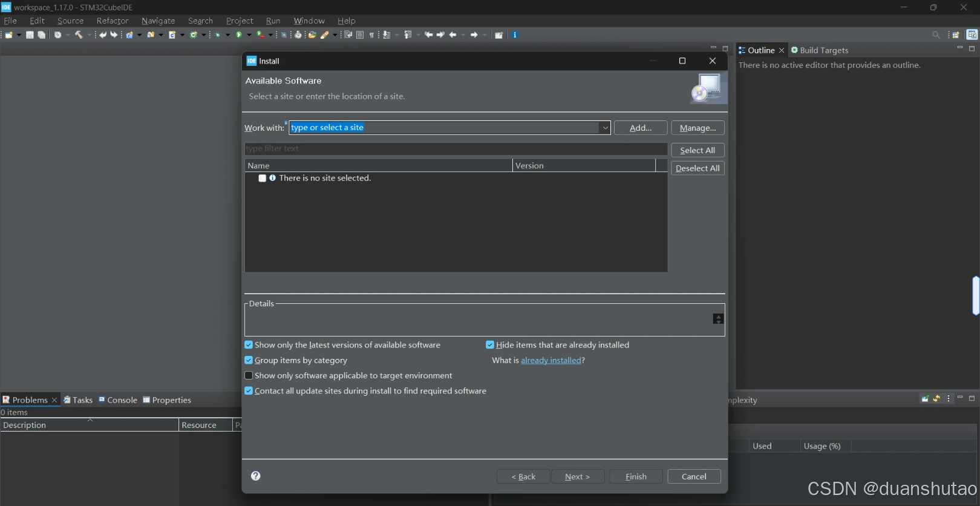Expand the Back history dropdown arrow
980x506 pixels.
463,35
